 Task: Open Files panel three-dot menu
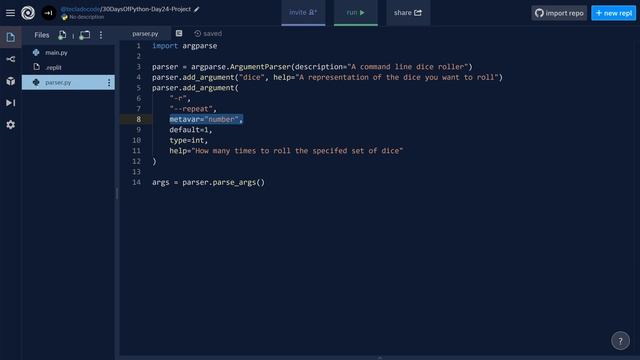[x=101, y=35]
